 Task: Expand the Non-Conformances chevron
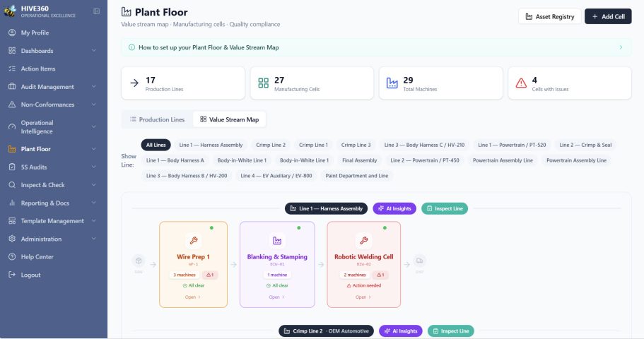[x=93, y=105]
